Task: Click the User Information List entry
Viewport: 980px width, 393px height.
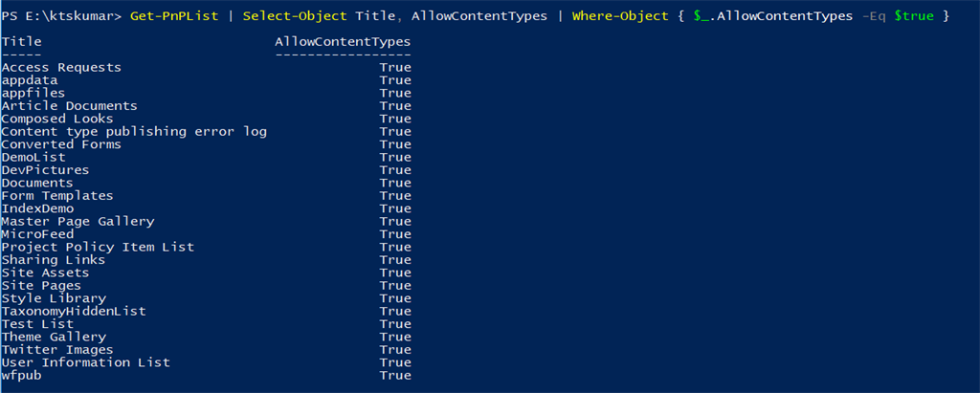Action: 85,362
